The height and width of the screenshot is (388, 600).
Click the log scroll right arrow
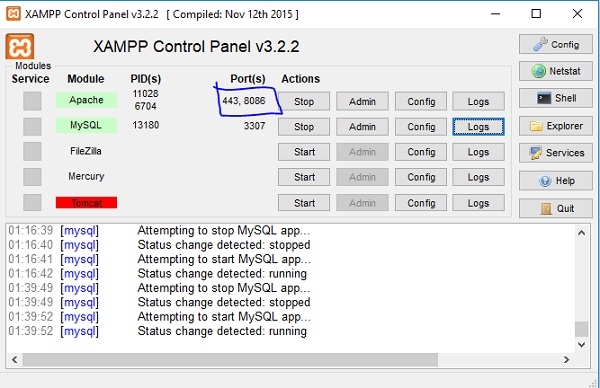(x=567, y=360)
